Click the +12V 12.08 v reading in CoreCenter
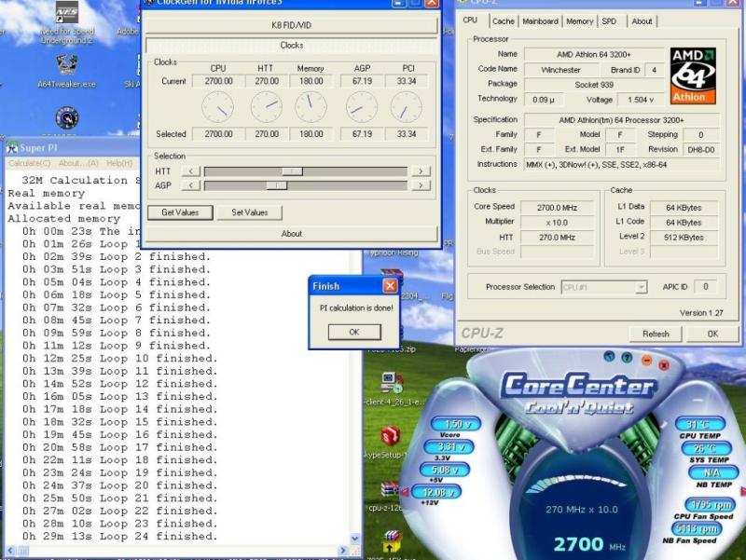The height and width of the screenshot is (560, 746). 436,493
